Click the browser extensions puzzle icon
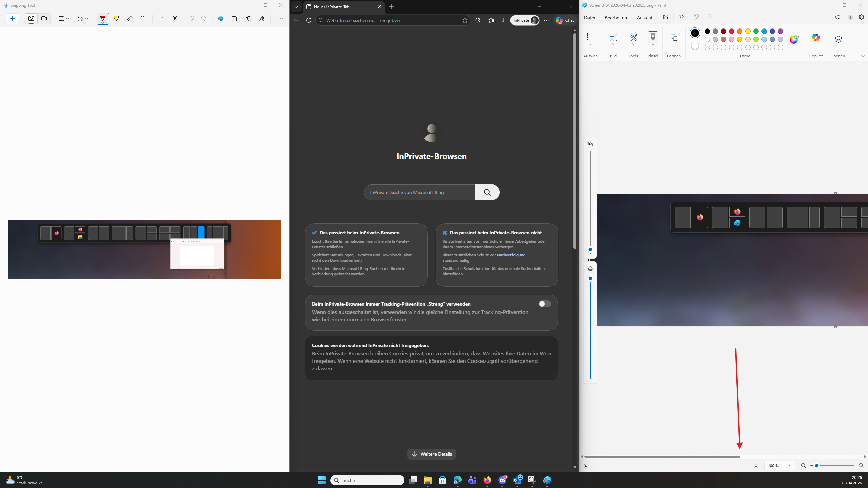Image resolution: width=868 pixels, height=488 pixels. click(x=477, y=20)
